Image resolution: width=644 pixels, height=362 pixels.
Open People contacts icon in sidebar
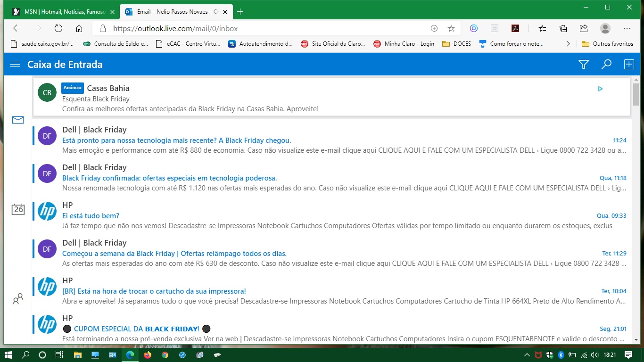[18, 299]
